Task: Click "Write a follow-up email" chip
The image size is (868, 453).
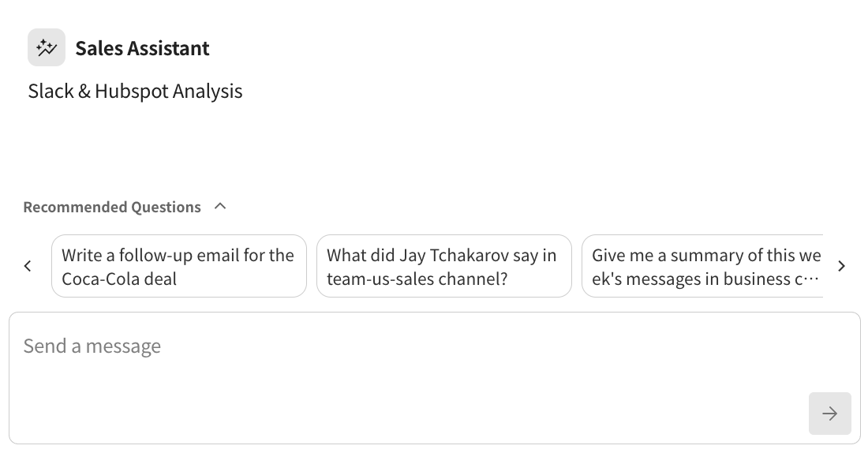Action: point(178,266)
